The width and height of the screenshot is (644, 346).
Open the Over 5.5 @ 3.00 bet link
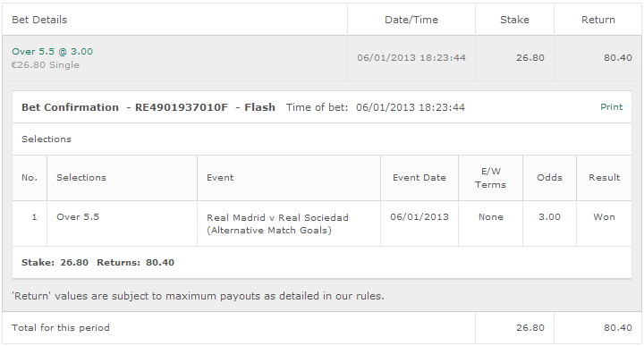(x=52, y=51)
